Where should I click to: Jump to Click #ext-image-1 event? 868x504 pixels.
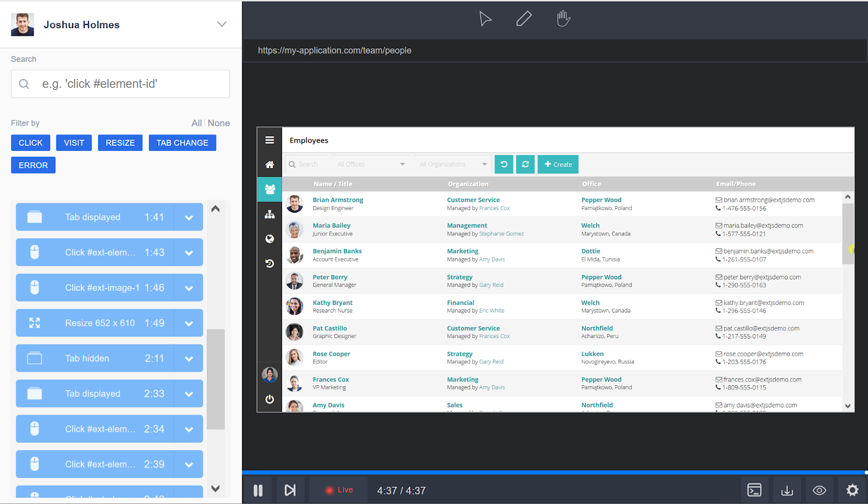pyautogui.click(x=95, y=288)
